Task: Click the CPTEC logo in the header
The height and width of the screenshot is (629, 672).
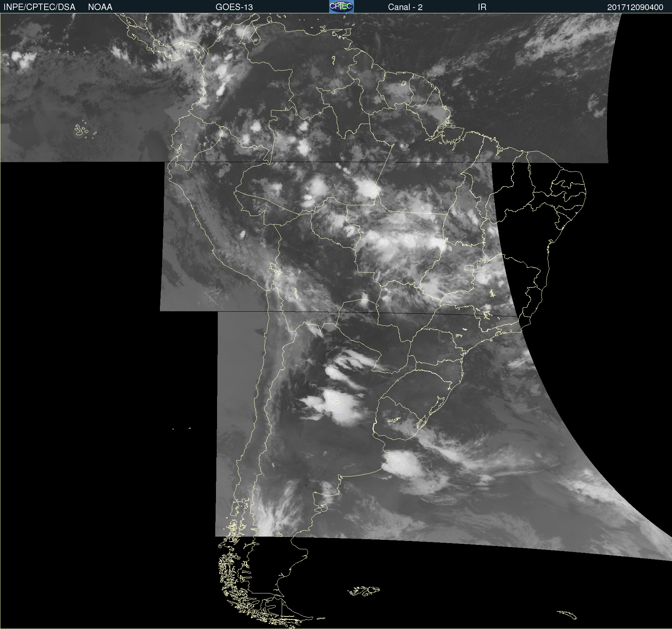Action: 341,6
